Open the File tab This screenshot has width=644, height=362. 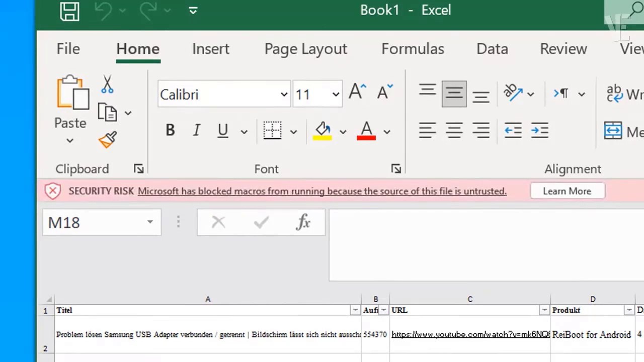click(68, 49)
